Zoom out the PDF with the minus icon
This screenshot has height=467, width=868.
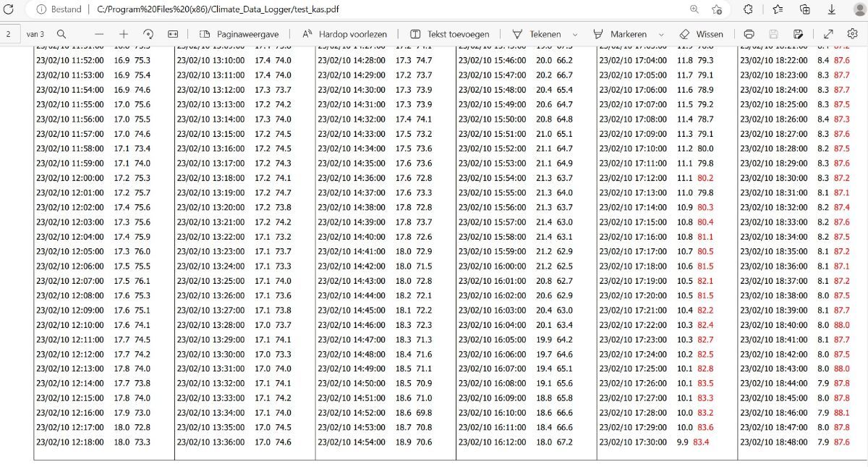pos(99,34)
